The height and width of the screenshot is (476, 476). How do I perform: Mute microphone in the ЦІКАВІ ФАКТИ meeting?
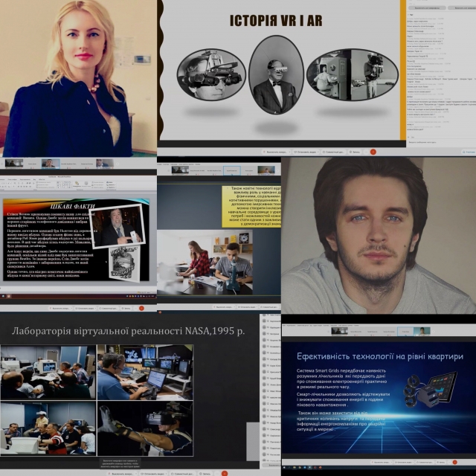click(x=59, y=308)
